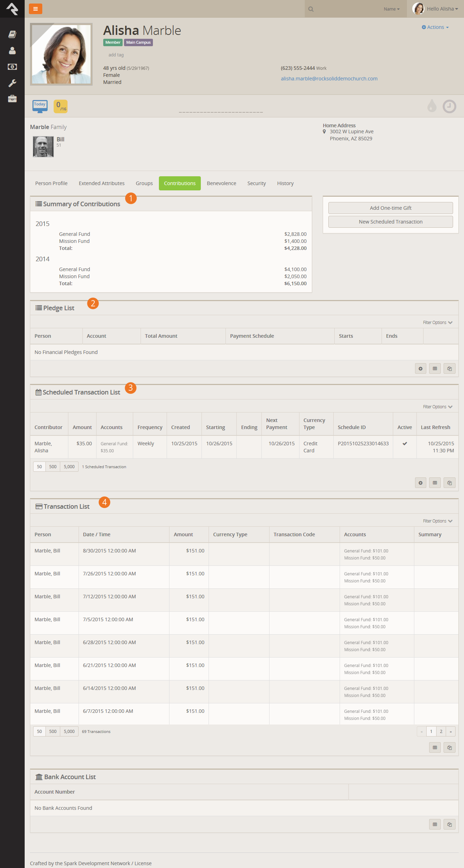Open the Admin Tools wrench icon
Image resolution: width=464 pixels, height=868 pixels.
12,83
